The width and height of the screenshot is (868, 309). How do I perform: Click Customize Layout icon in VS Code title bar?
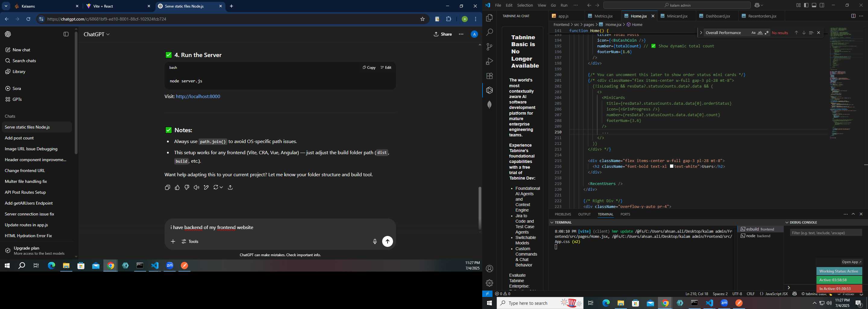coord(799,5)
